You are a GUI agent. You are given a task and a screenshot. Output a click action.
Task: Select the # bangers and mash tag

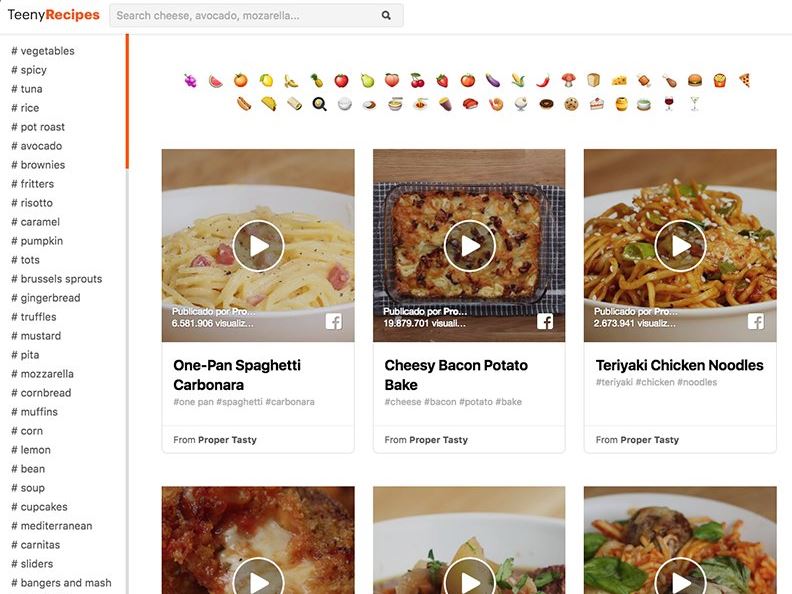pyautogui.click(x=61, y=583)
